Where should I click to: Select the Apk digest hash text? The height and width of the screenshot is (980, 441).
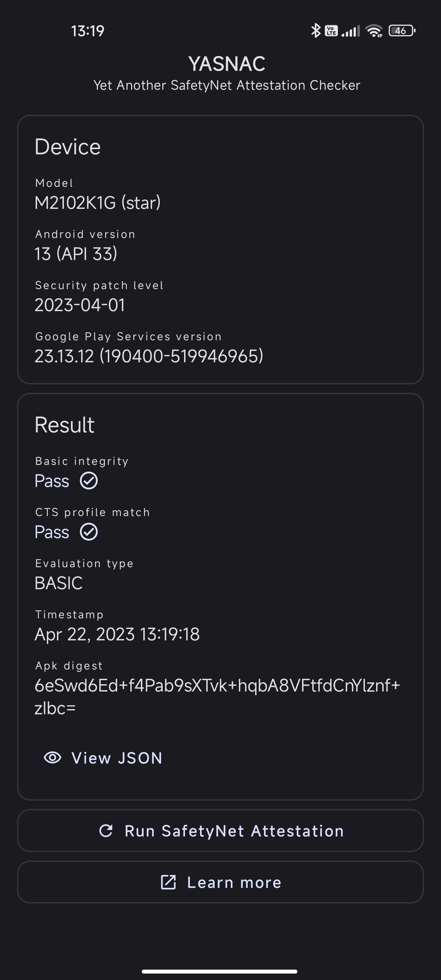pos(217,697)
